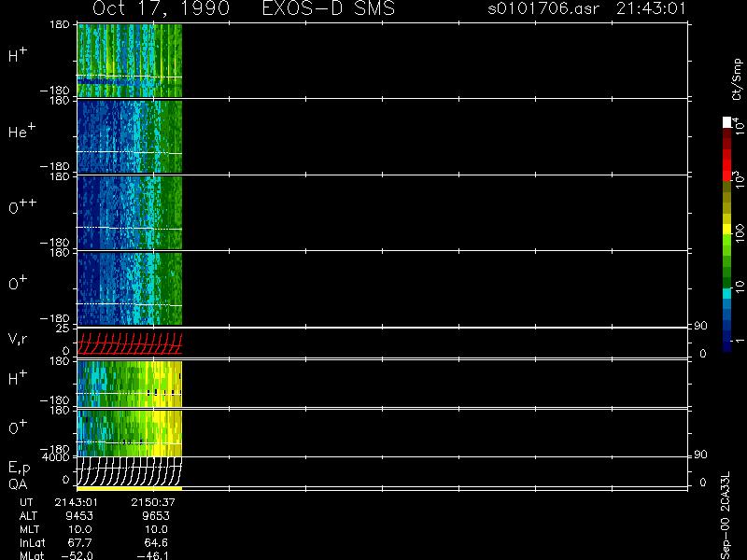Click the "V,r" panel label
This screenshot has height=560, width=747.
pos(18,339)
